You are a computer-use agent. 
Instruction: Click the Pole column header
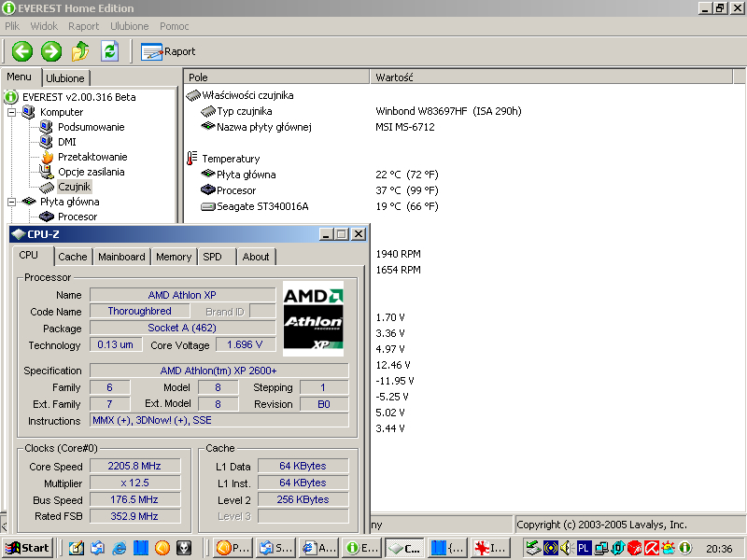pos(276,77)
